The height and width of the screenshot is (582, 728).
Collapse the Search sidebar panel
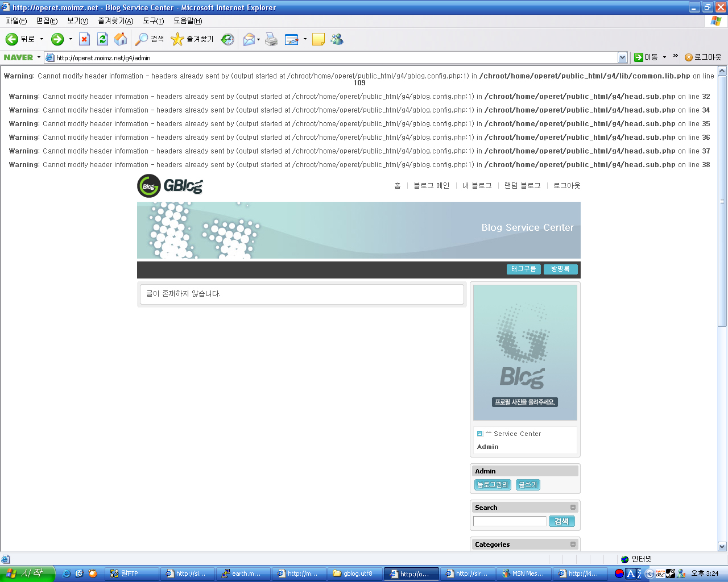(x=573, y=508)
